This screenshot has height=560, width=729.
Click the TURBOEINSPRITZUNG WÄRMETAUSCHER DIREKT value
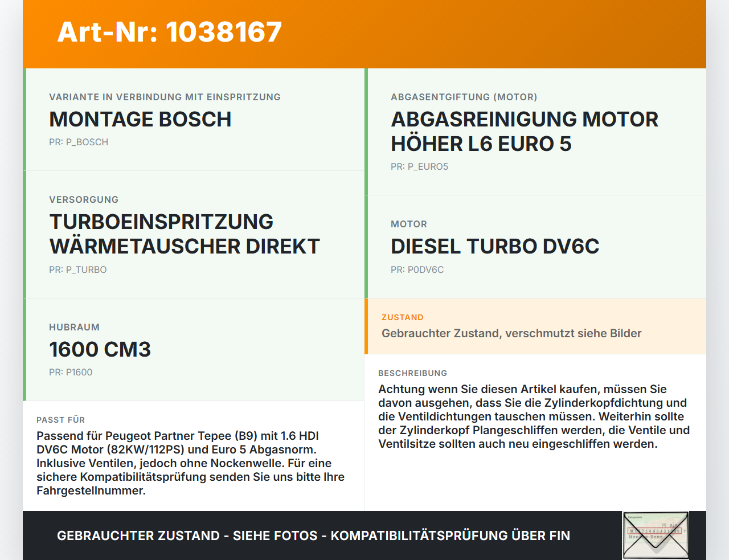pos(185,234)
